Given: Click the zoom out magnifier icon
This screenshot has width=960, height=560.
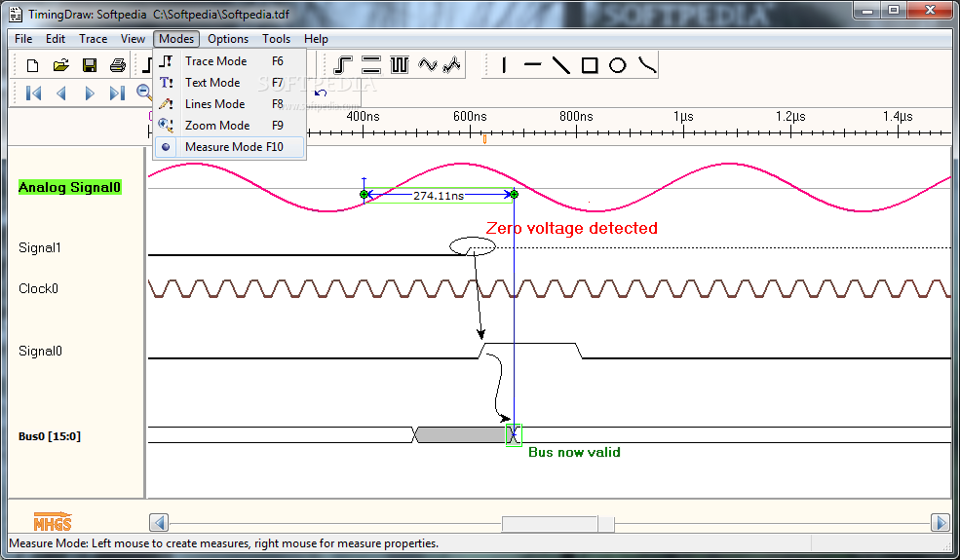Looking at the screenshot, I should 144,93.
